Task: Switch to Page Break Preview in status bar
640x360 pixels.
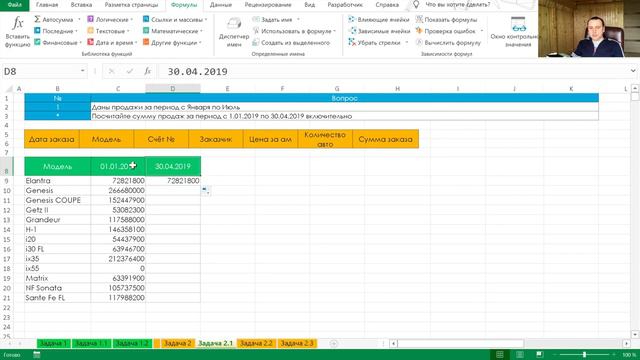Action: coord(540,355)
